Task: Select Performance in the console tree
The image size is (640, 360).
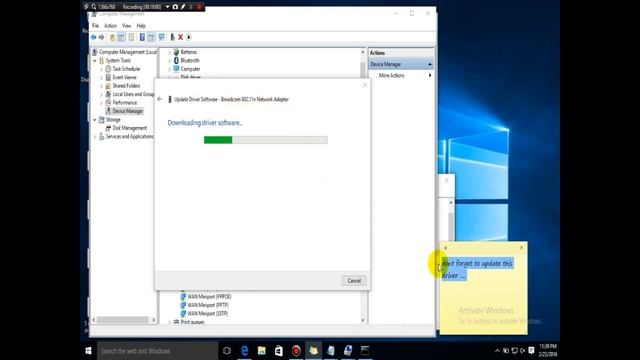Action: [x=125, y=103]
